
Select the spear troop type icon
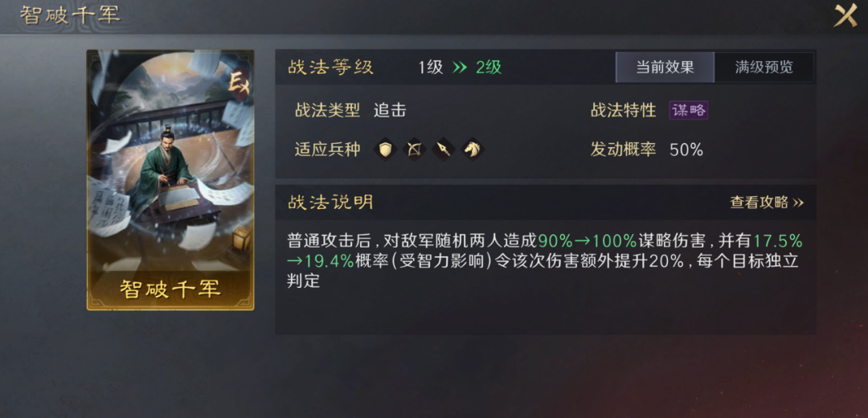(x=443, y=149)
